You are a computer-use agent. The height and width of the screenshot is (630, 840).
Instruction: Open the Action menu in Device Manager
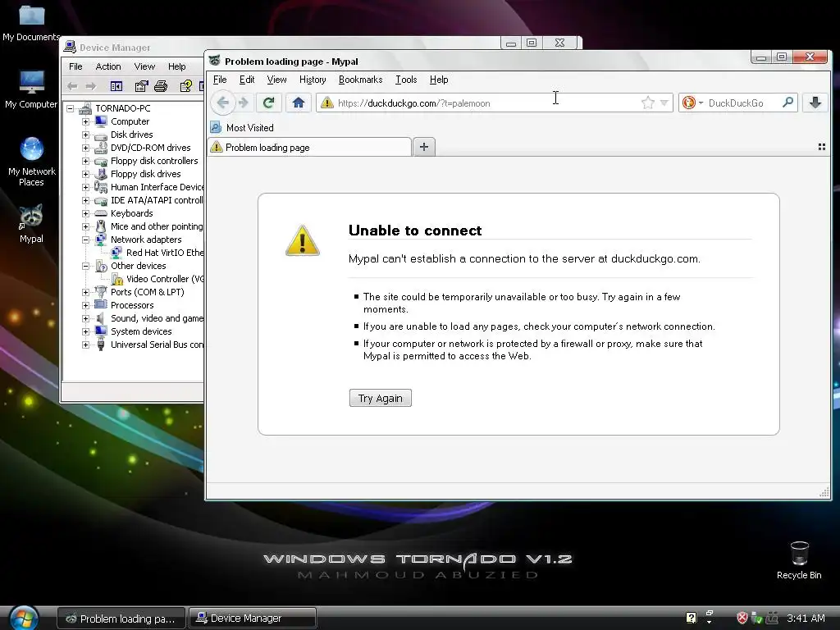coord(108,66)
